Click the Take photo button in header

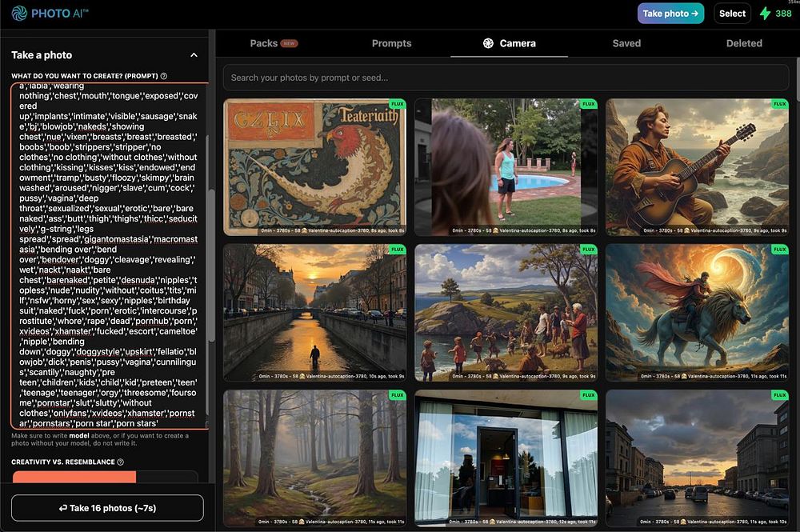(x=670, y=14)
